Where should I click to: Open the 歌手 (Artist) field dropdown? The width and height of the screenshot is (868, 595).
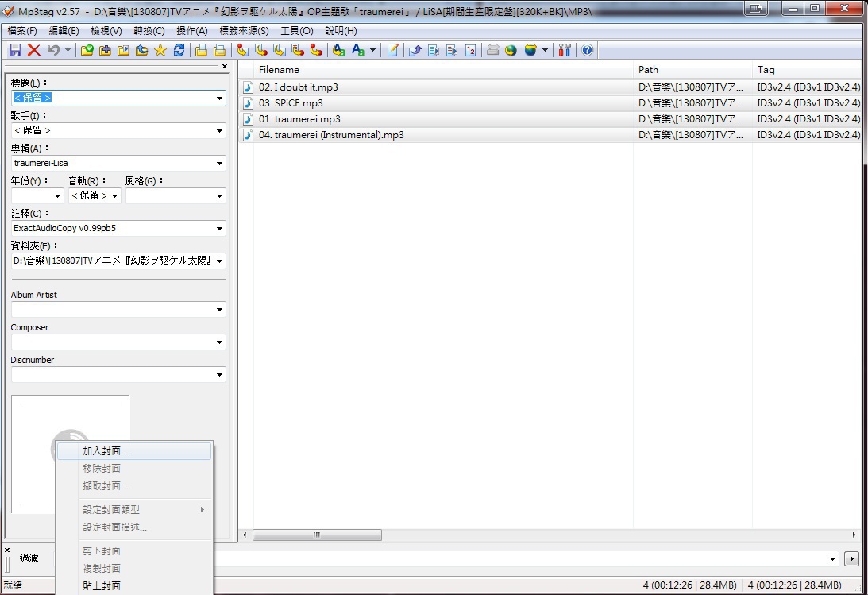[220, 131]
